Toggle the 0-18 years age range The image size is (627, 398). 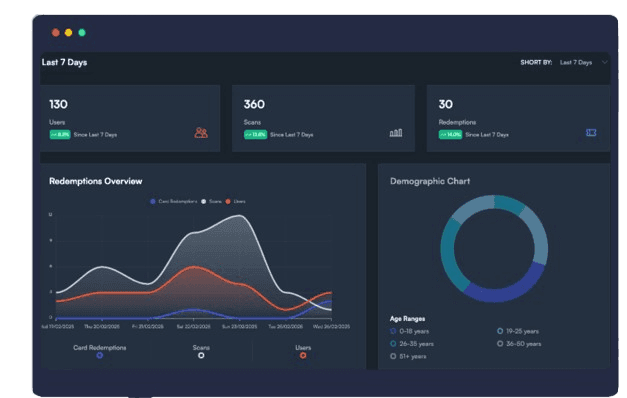coord(409,331)
